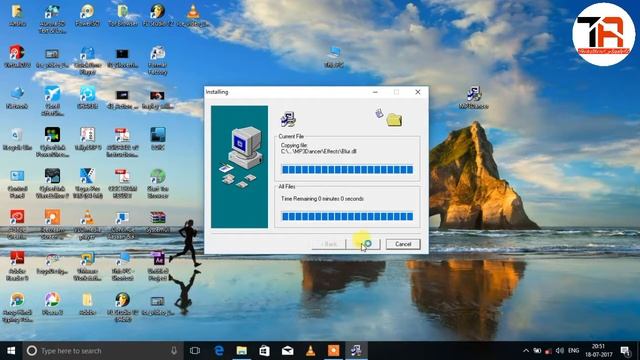The width and height of the screenshot is (640, 360).
Task: Select the red Virtual DJ desktop shortcut
Action: (x=17, y=56)
